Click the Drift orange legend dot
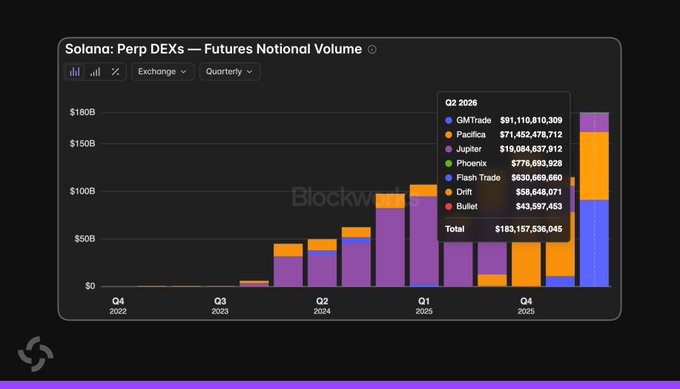 (448, 192)
